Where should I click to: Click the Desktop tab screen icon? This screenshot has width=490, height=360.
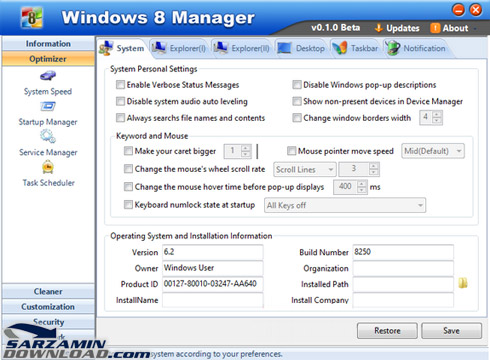tap(284, 48)
